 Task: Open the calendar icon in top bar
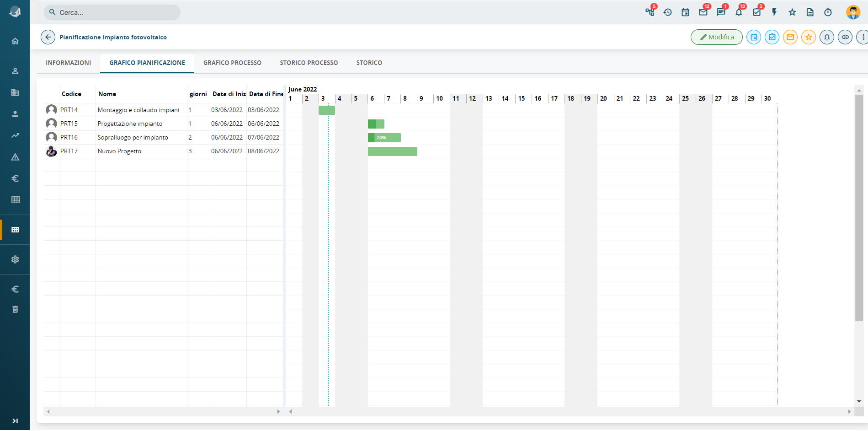coord(685,12)
